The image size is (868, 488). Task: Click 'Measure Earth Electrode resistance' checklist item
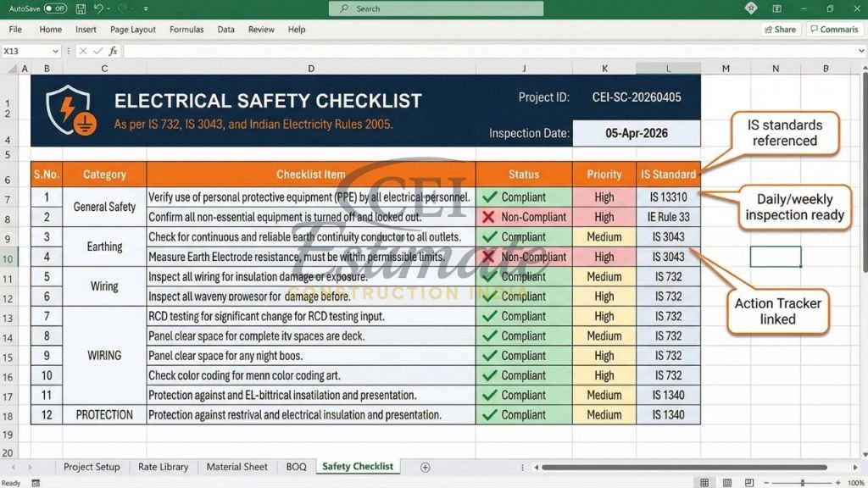point(311,257)
